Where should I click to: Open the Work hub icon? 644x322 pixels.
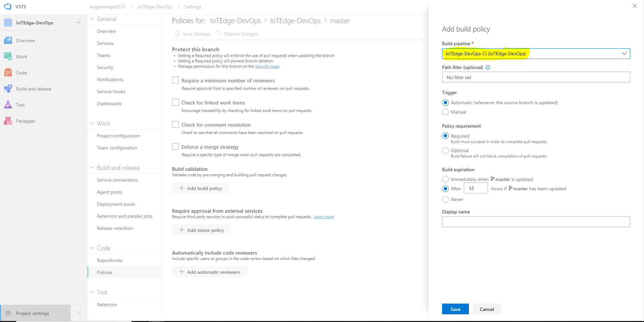point(8,57)
